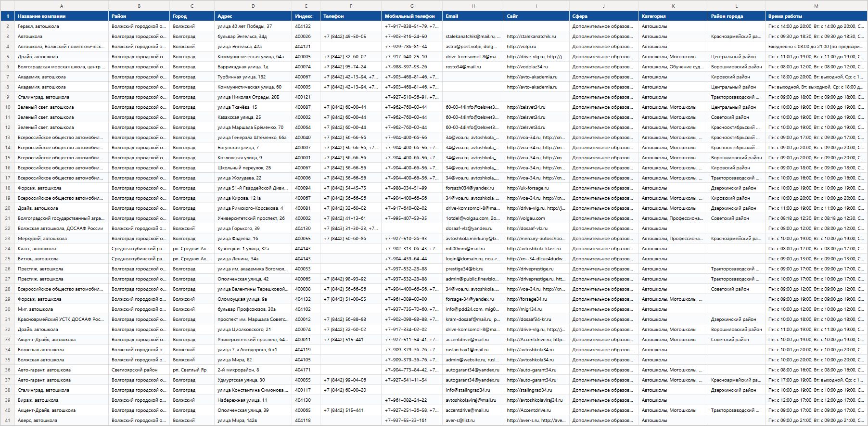The height and width of the screenshot is (434, 868).
Task: Select the 'Бульвар Профсоюзов, 30а' address cell
Action: tap(253, 309)
